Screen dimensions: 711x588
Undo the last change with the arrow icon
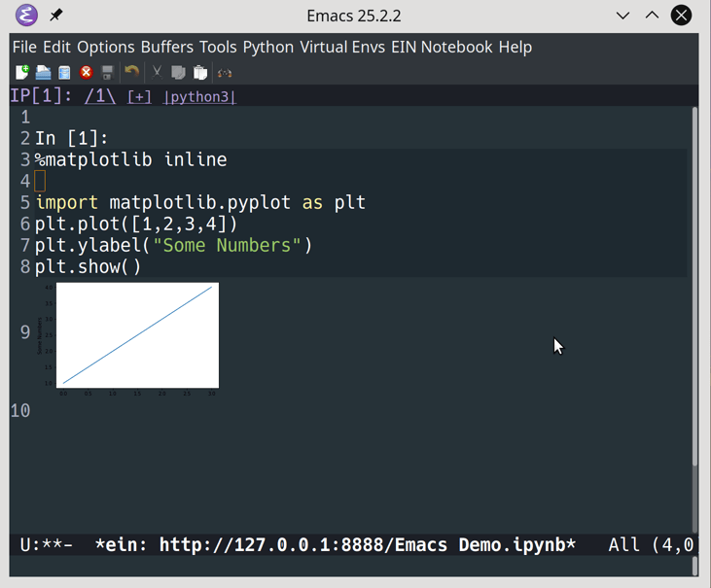[x=132, y=72]
